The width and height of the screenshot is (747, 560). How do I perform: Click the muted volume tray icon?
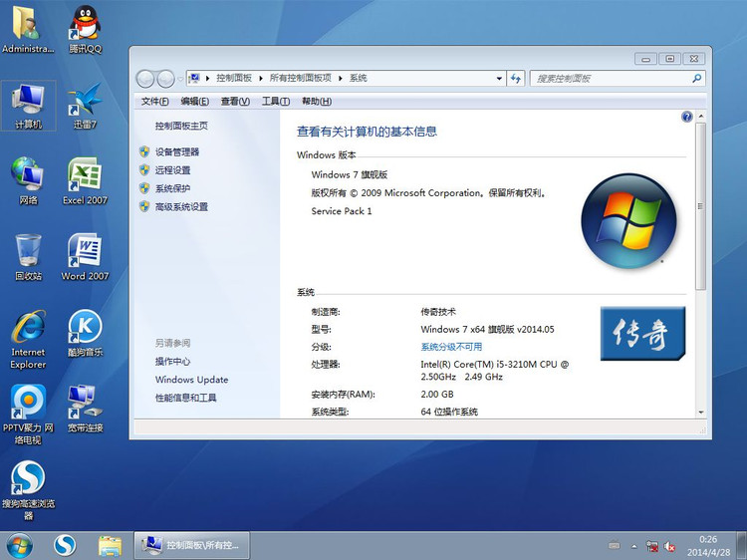[670, 547]
